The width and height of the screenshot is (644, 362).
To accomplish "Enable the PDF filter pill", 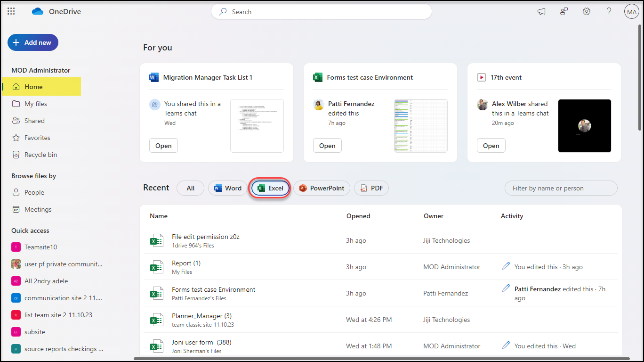I will tap(371, 188).
